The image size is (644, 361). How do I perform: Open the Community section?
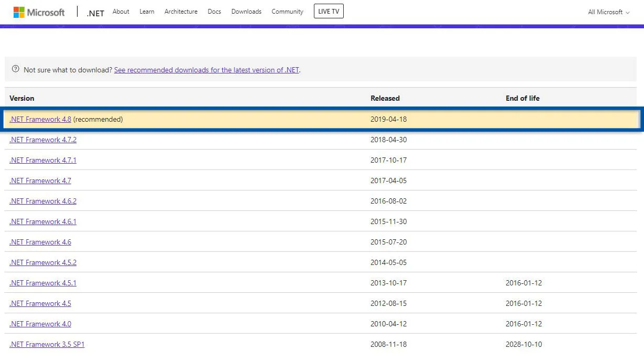pos(287,11)
